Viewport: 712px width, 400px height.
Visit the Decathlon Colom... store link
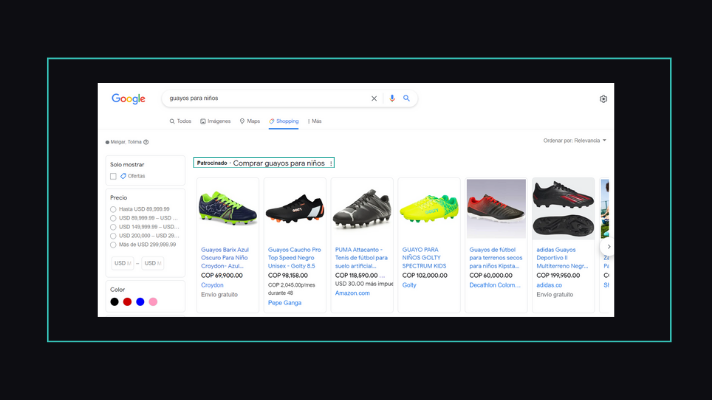[x=495, y=285]
